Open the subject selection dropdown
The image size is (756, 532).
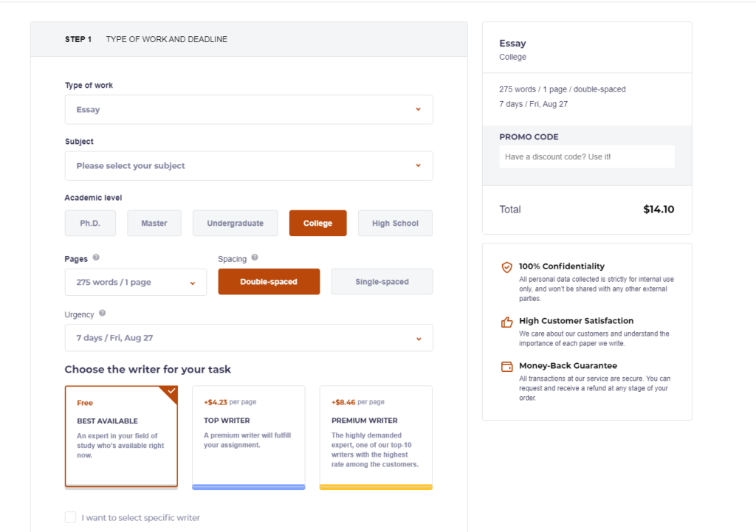pyautogui.click(x=249, y=166)
